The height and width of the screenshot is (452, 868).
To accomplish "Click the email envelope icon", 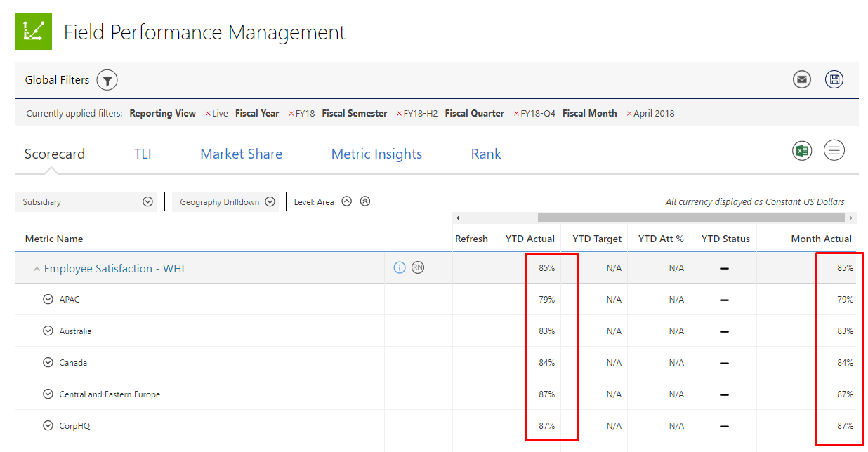I will (801, 80).
